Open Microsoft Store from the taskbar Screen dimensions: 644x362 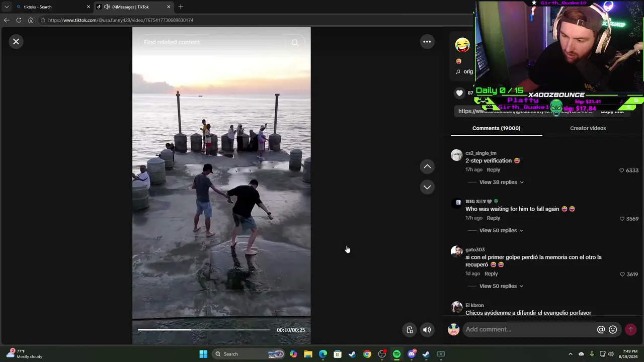338,354
